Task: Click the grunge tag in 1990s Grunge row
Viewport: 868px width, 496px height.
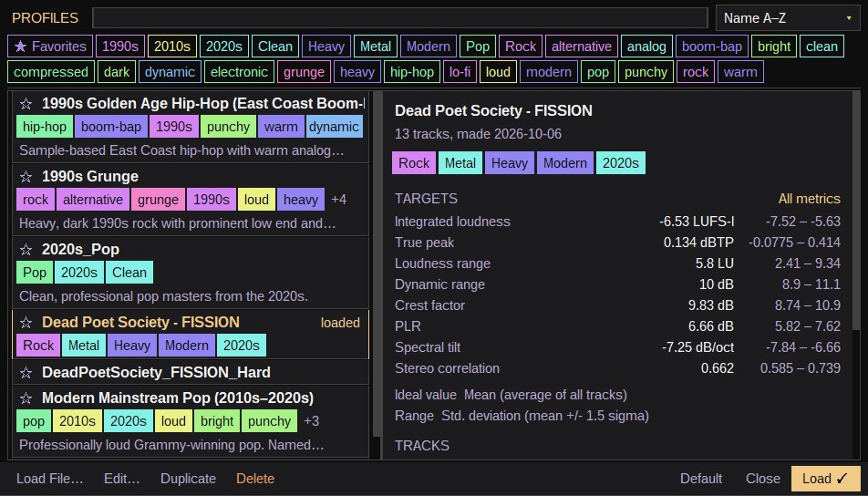Action: [159, 200]
